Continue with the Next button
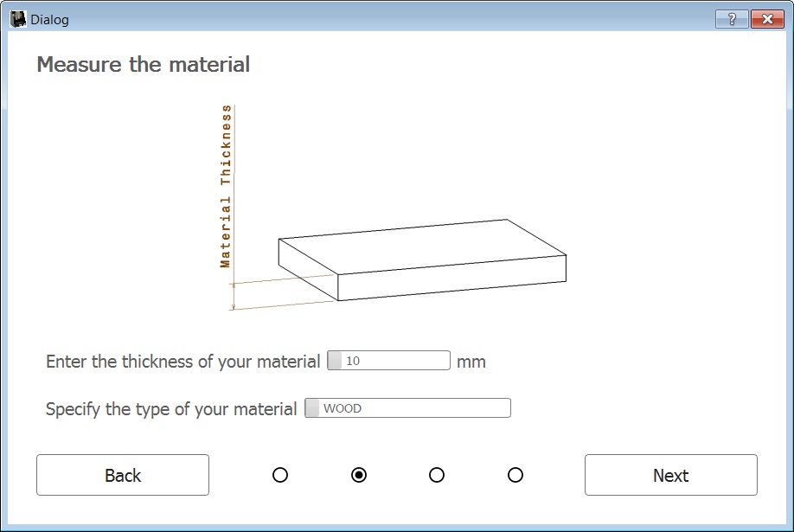The image size is (794, 532). (671, 475)
